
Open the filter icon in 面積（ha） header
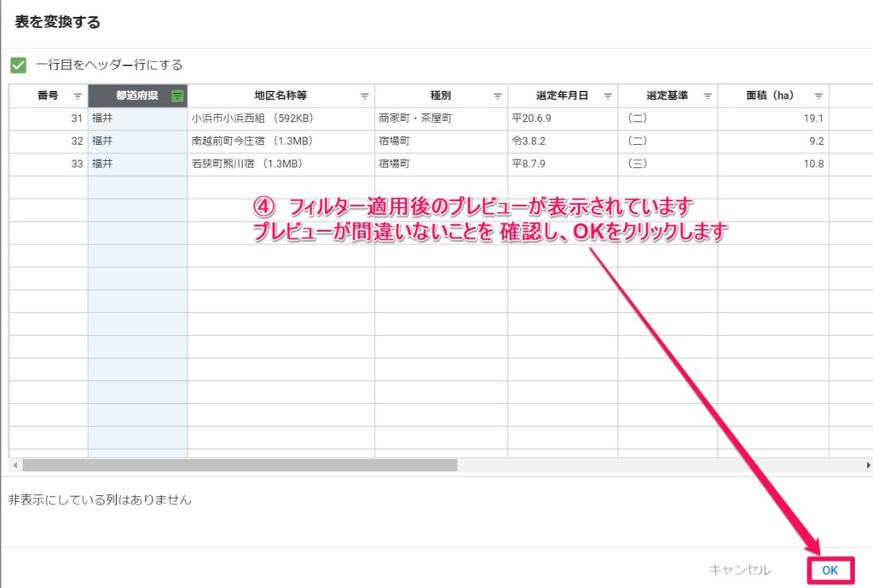(818, 96)
